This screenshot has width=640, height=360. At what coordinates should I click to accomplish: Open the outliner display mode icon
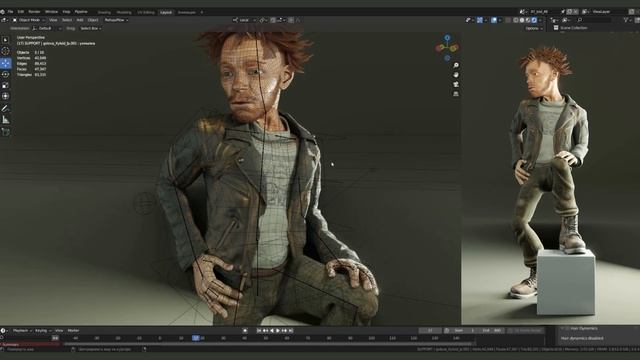click(566, 20)
